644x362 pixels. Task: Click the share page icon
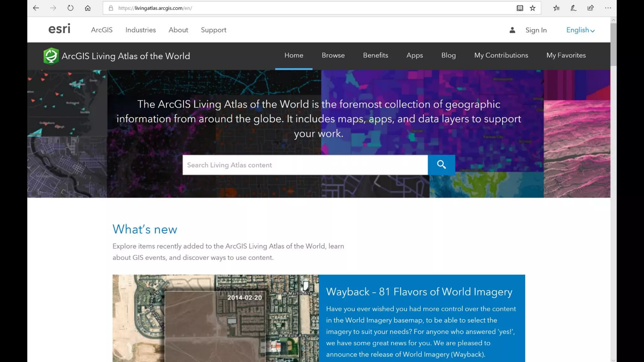click(x=591, y=8)
